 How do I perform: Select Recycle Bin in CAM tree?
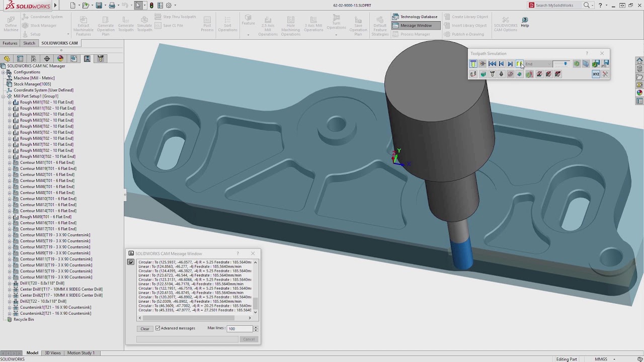click(24, 319)
